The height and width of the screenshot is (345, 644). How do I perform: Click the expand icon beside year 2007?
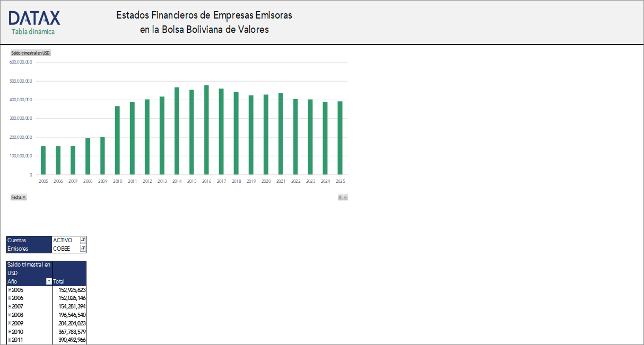click(x=10, y=306)
